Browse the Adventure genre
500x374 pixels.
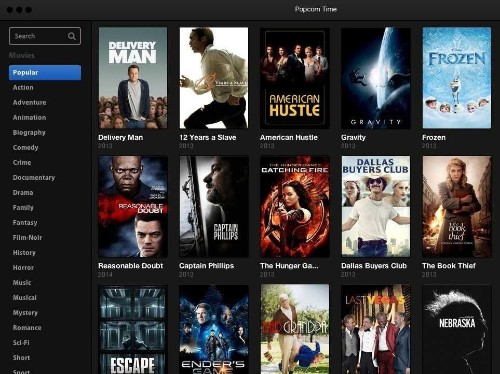click(x=29, y=102)
